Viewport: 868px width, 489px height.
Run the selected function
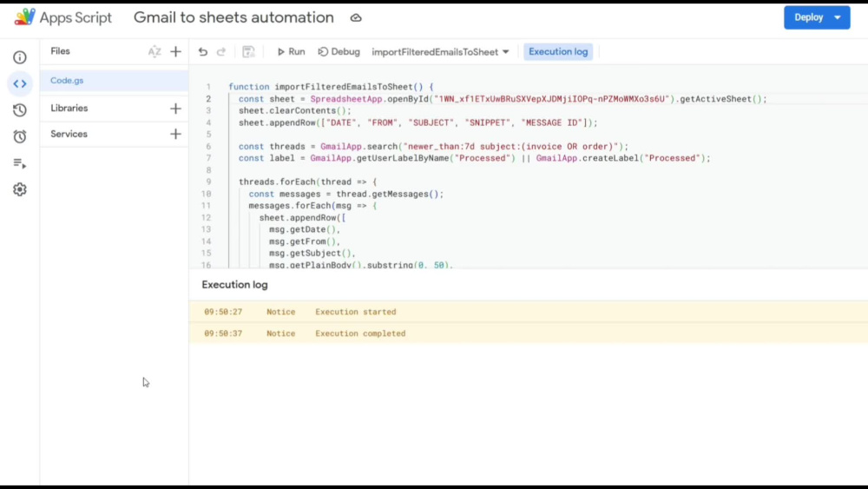click(x=291, y=52)
